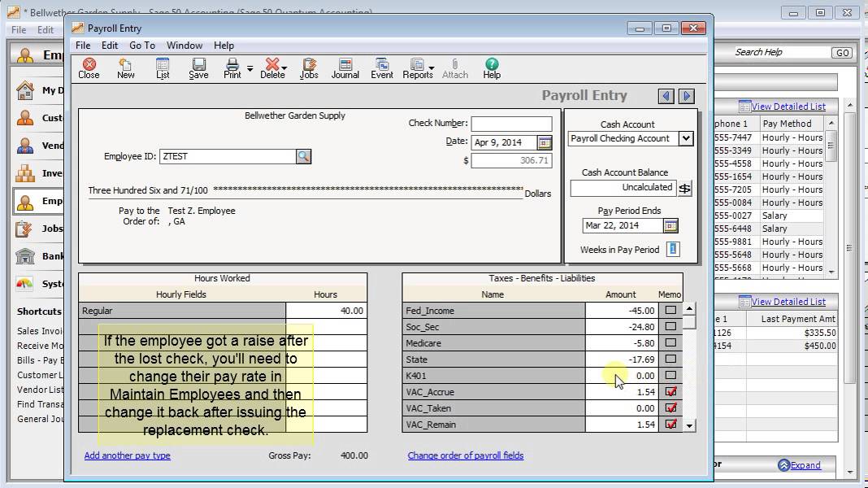Open the Jobs toolbar icon
The width and height of the screenshot is (868, 488).
[309, 68]
